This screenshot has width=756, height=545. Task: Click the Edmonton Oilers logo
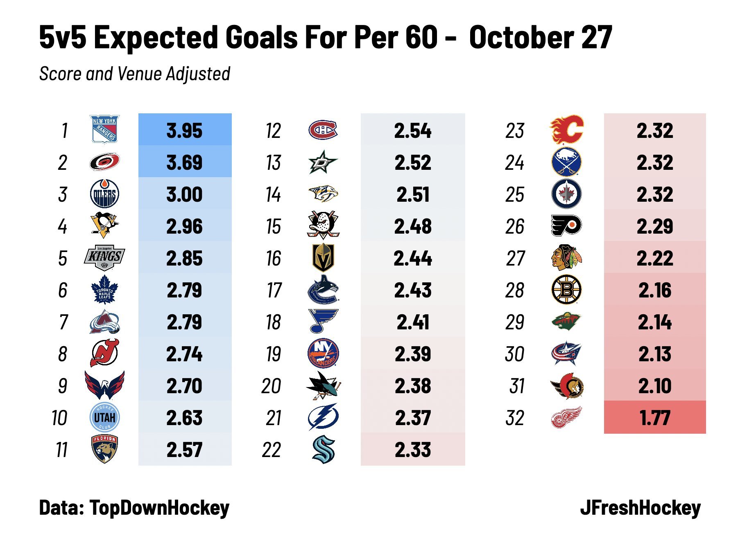pos(104,194)
